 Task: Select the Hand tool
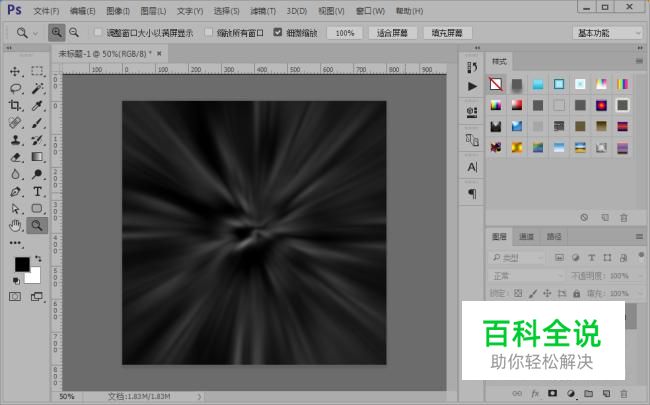(15, 226)
